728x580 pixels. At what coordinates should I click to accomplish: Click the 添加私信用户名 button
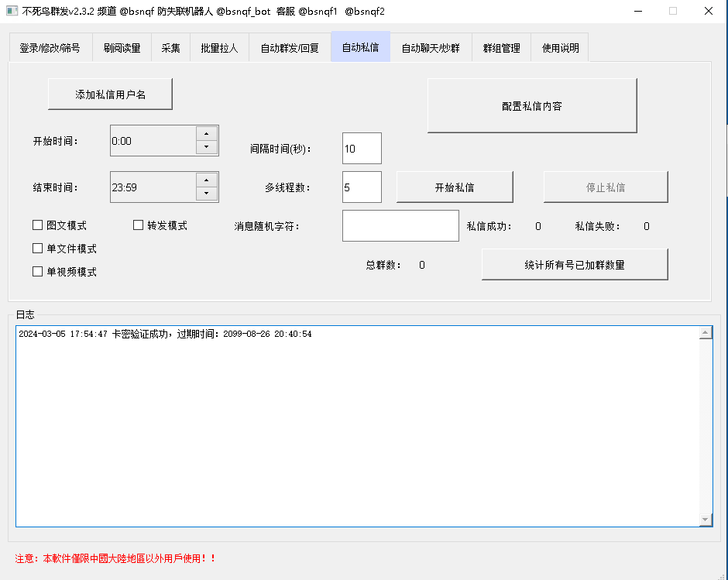coord(110,94)
